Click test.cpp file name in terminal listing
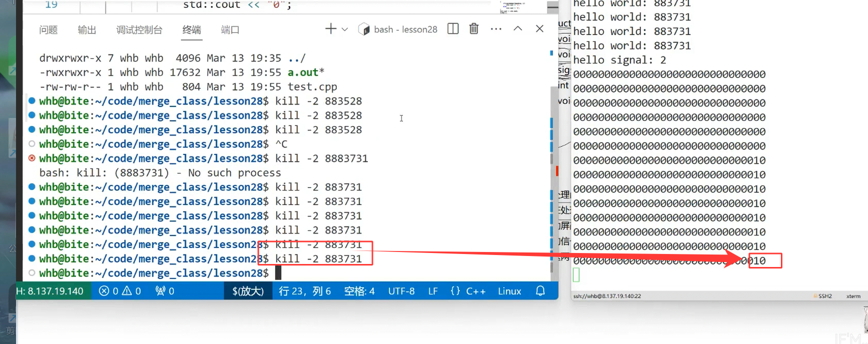Screen dimensions: 868x344 312,87
